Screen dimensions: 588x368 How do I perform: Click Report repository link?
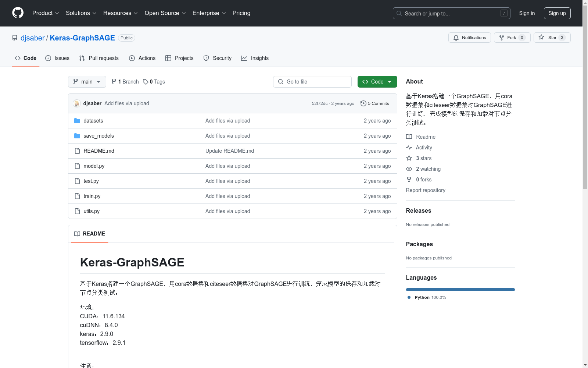pyautogui.click(x=426, y=190)
